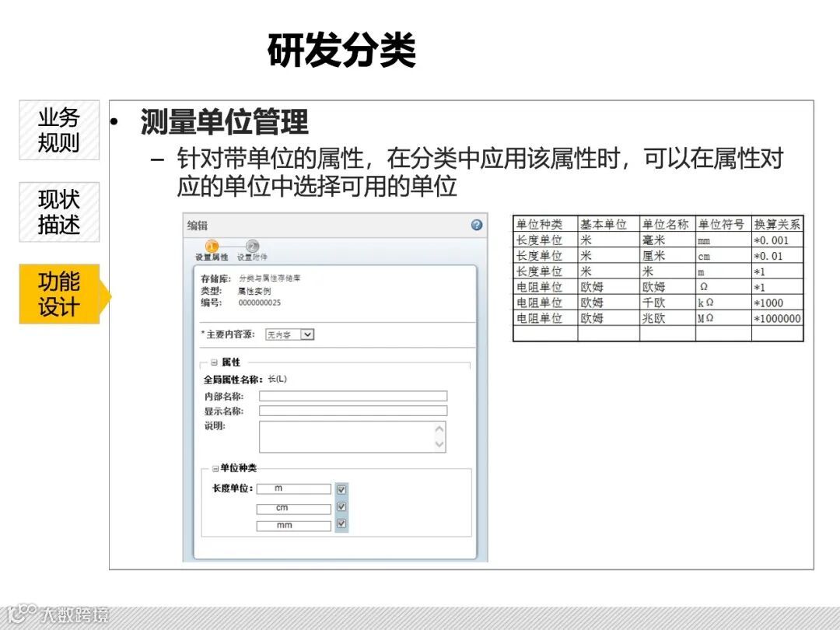840x630 pixels.
Task: Collapse the 属性 section
Action: coord(214,362)
